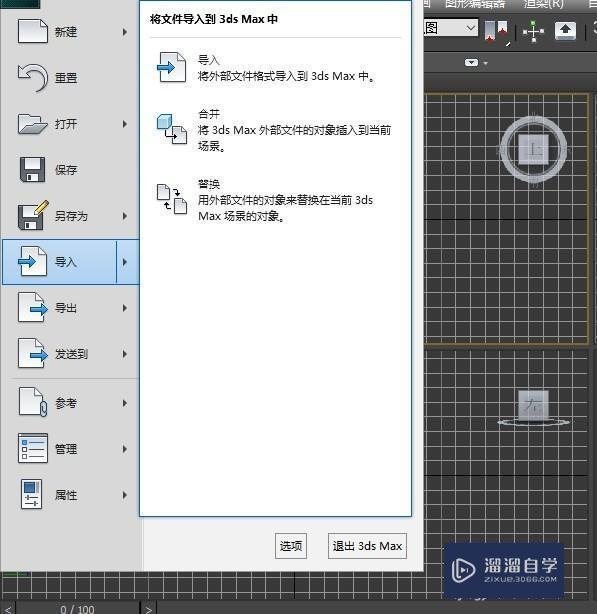
Task: Click the timeline previous frame arrow
Action: [7, 609]
